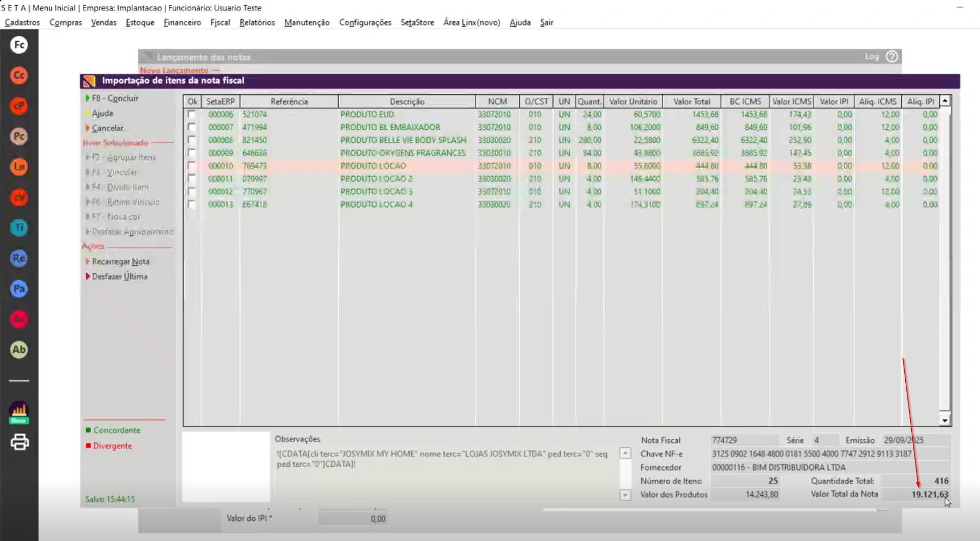Click the NCM column header
Image resolution: width=980 pixels, height=541 pixels.
[497, 101]
